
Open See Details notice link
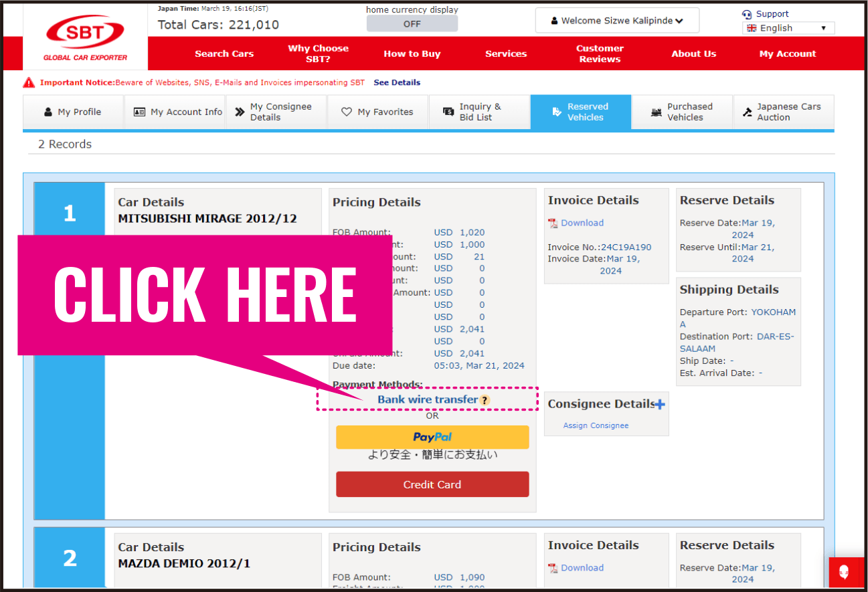click(x=397, y=82)
